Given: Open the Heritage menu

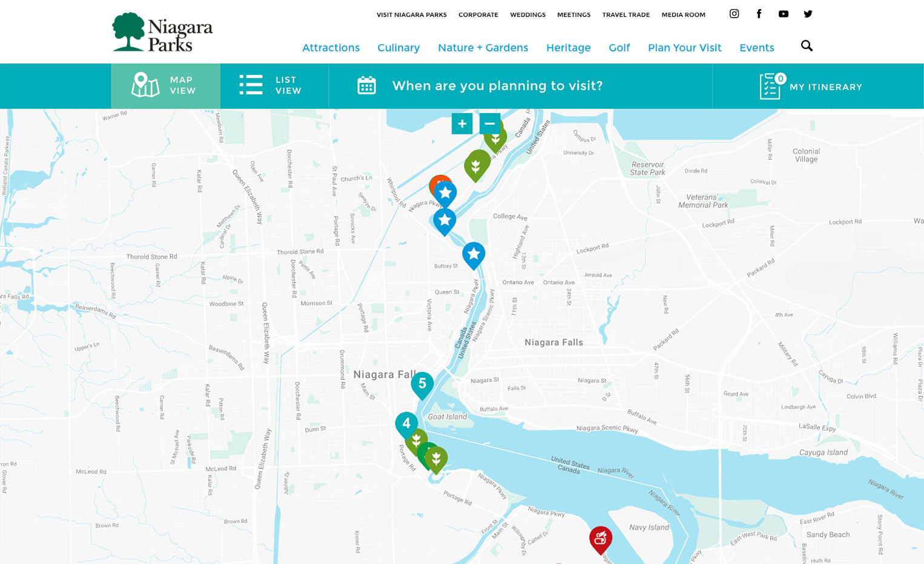Looking at the screenshot, I should tap(569, 48).
